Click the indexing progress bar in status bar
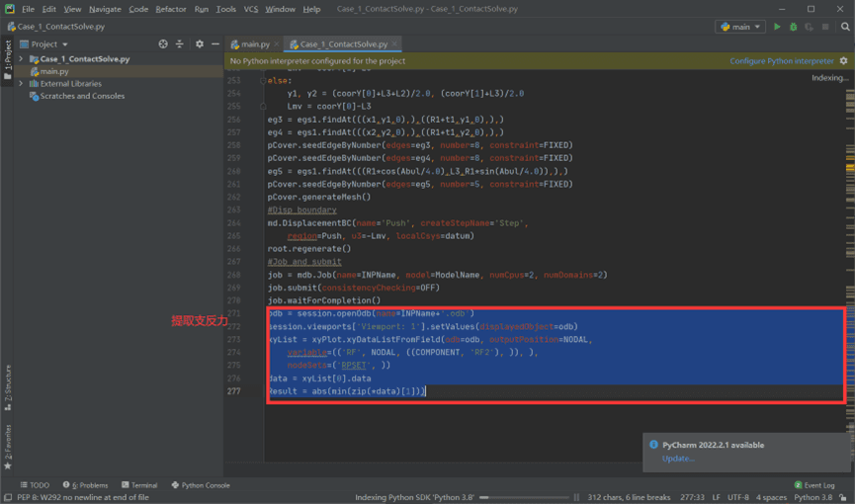The width and height of the screenshot is (855, 504). pyautogui.click(x=524, y=497)
